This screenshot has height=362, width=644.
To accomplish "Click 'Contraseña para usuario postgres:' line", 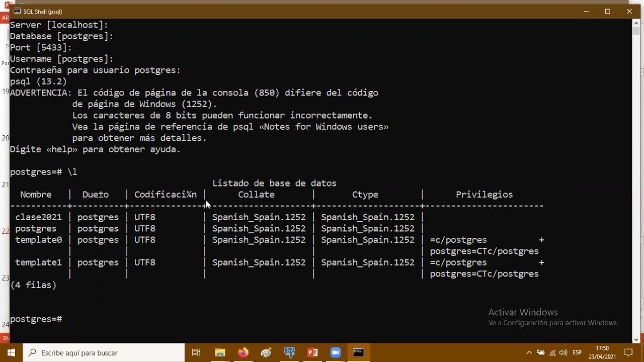I will click(x=96, y=70).
